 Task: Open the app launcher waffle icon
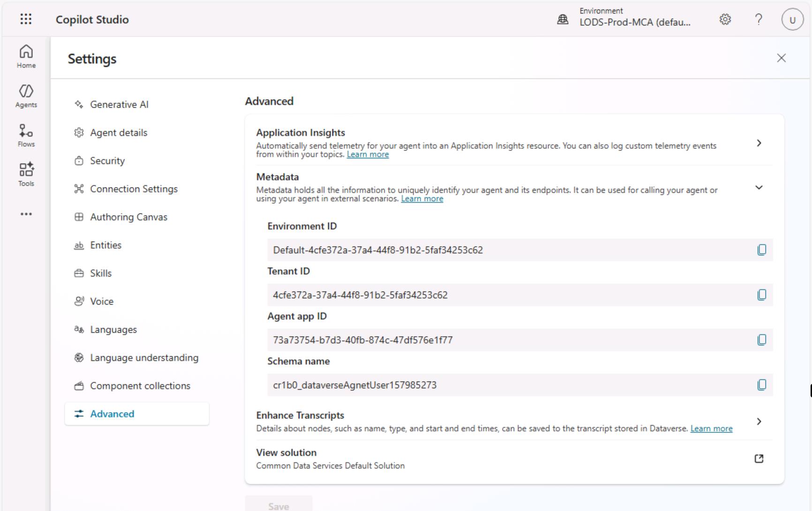26,19
